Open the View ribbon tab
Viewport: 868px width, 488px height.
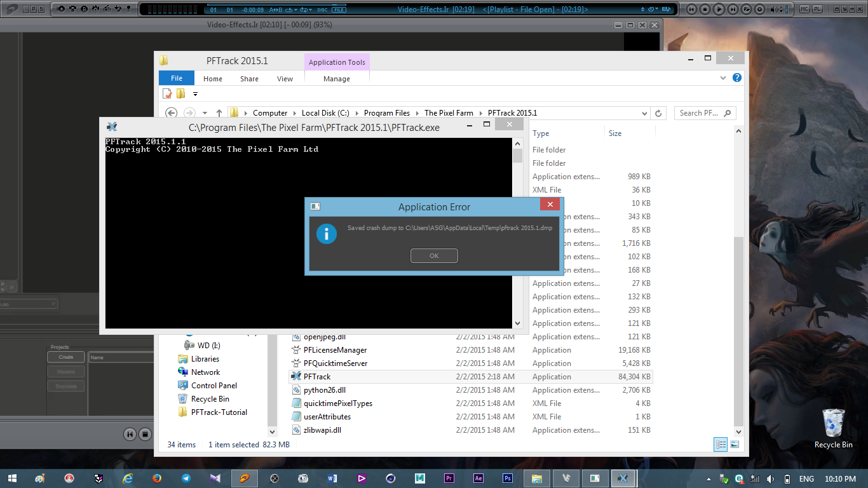tap(285, 79)
